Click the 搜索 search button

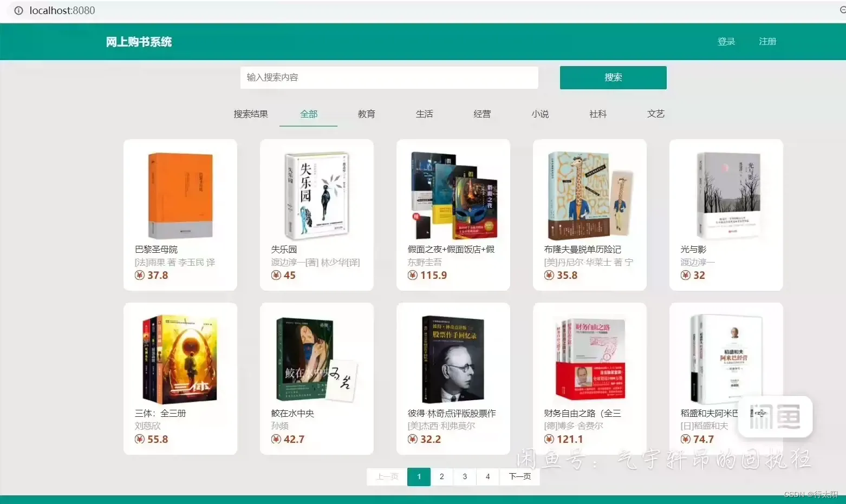point(613,77)
